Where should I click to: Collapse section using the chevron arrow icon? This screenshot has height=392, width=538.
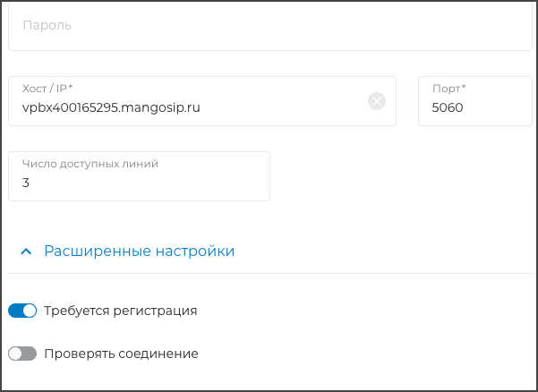pos(26,251)
